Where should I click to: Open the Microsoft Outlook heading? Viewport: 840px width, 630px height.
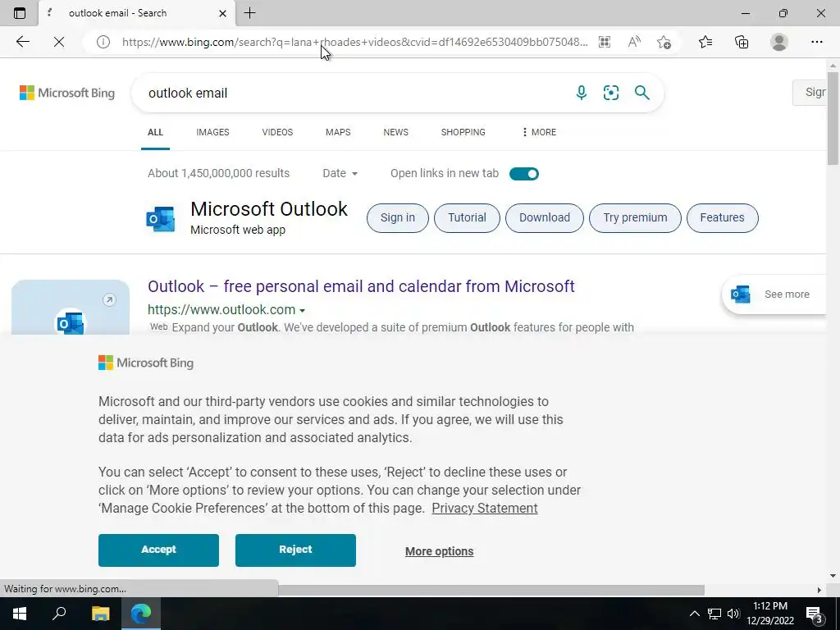(269, 209)
